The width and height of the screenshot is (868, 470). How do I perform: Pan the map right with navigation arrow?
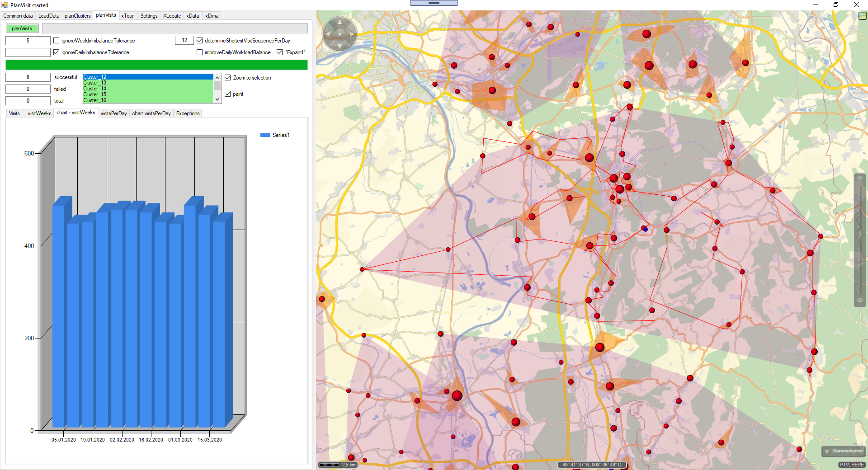[x=351, y=34]
